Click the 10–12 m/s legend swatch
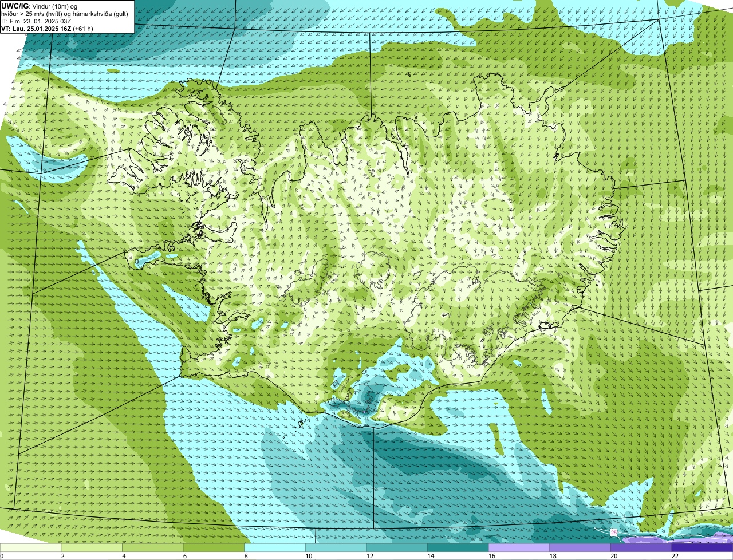 (x=336, y=548)
